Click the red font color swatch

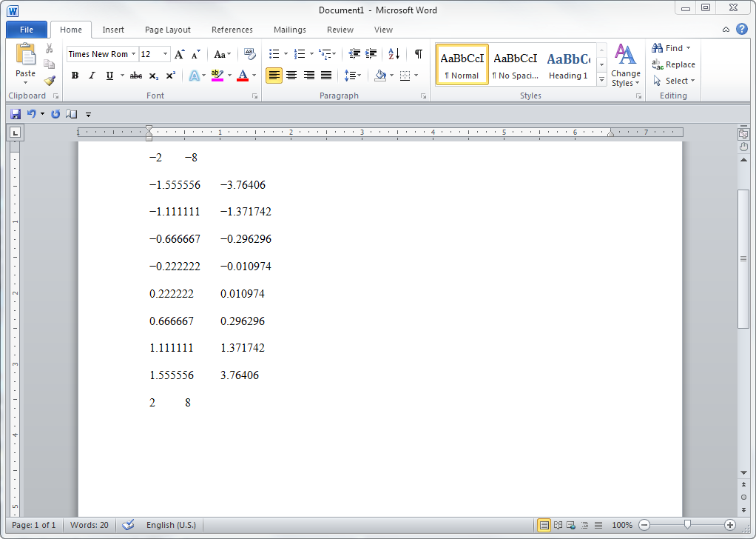(243, 76)
